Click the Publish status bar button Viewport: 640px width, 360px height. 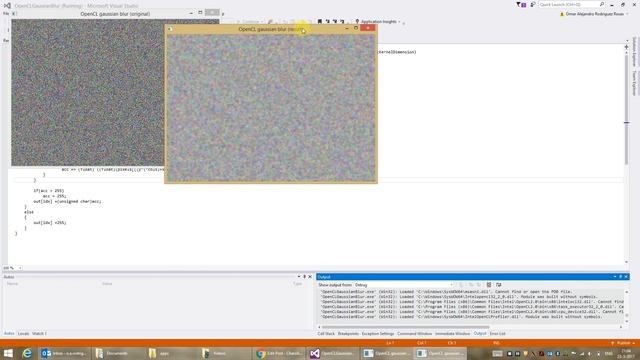click(622, 343)
